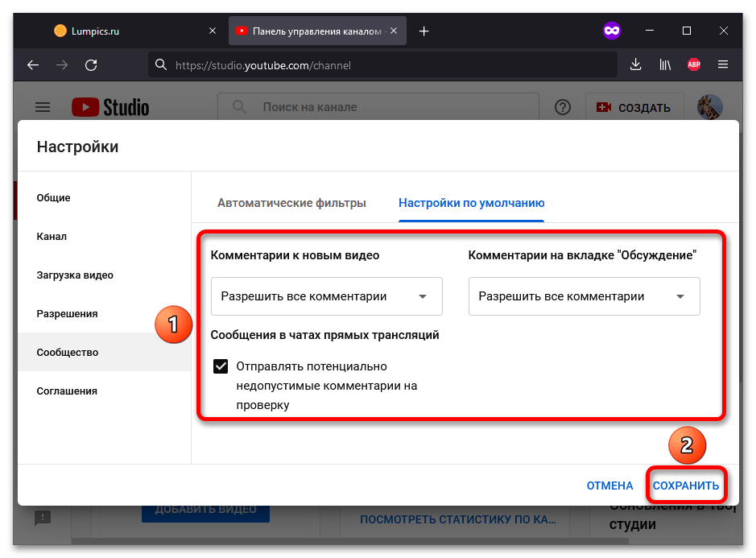Open the browser downloads icon
Screen dimensions: 756x558
[635, 64]
